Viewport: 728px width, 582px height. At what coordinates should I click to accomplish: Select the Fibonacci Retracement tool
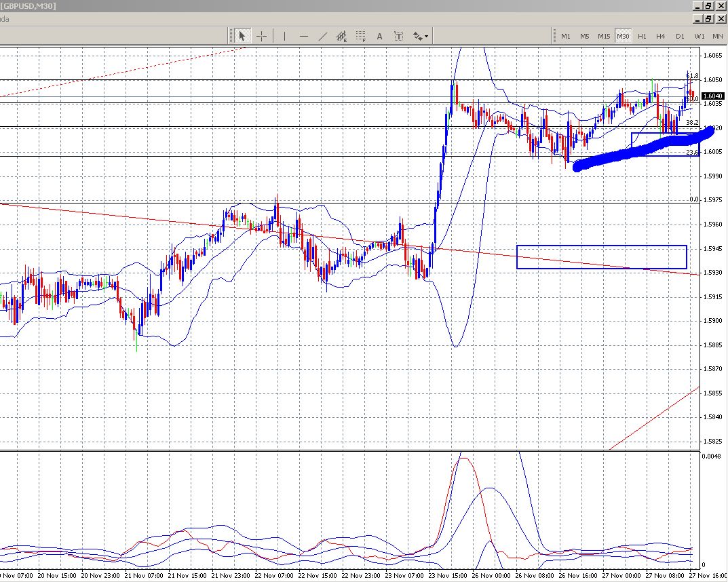tap(361, 36)
